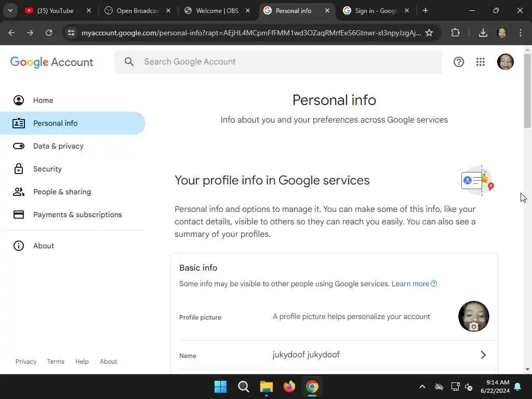Open Firefox from the taskbar
Screen dimensions: 532x399
point(289,387)
